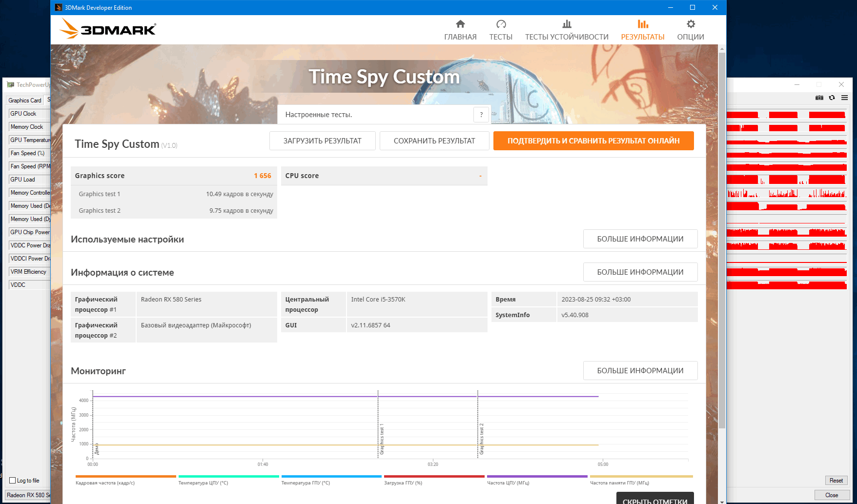Toggle the Кадровая частота legend series

[x=125, y=480]
